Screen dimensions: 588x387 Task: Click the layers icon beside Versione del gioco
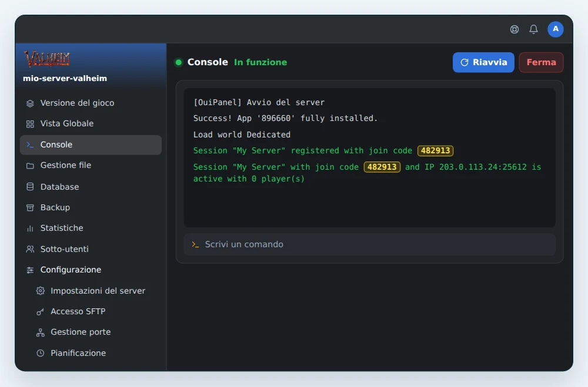(x=30, y=103)
